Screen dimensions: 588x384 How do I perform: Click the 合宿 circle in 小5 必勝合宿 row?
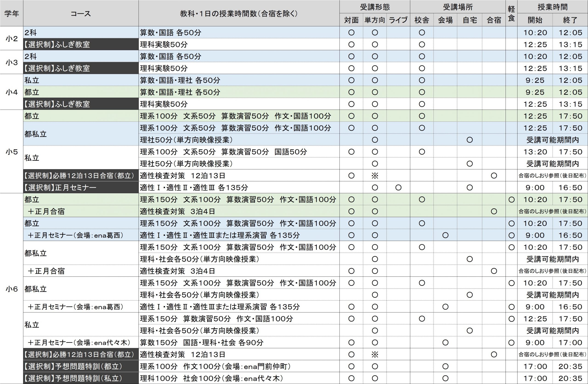[494, 176]
